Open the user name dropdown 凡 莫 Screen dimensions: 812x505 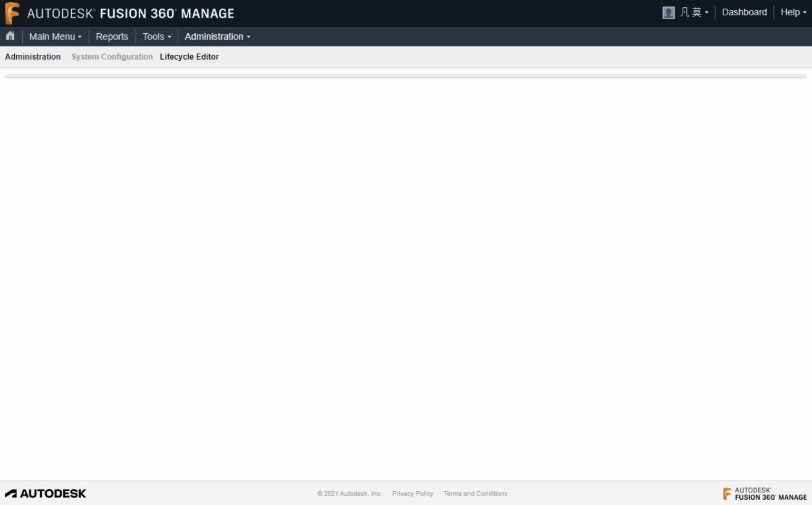[x=694, y=13]
